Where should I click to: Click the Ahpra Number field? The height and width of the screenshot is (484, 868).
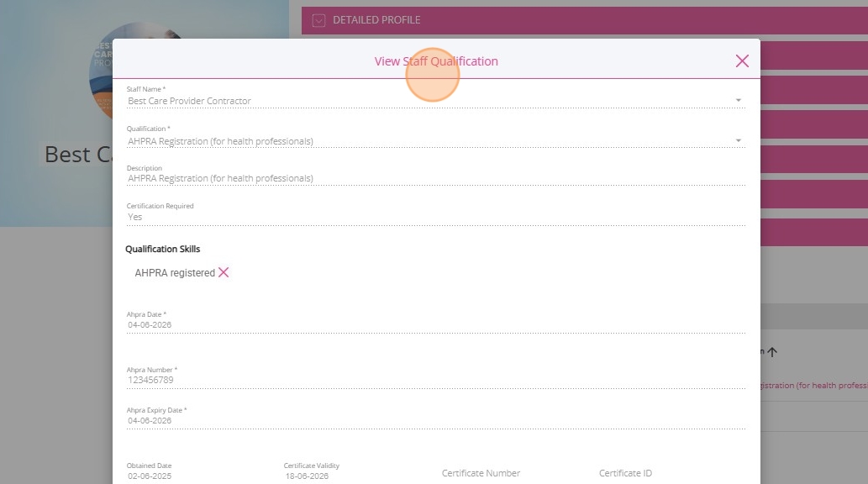pos(435,380)
